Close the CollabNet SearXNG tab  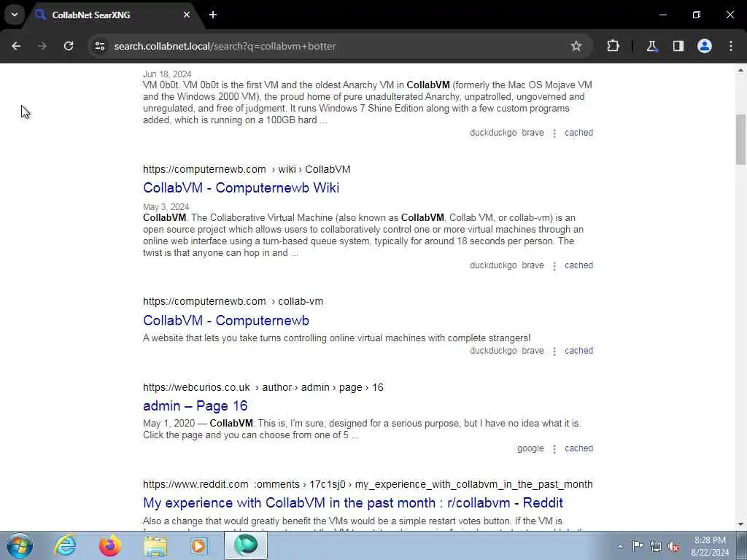[187, 15]
